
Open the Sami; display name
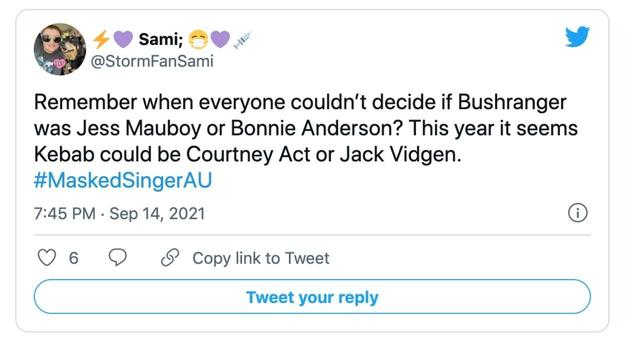click(161, 40)
